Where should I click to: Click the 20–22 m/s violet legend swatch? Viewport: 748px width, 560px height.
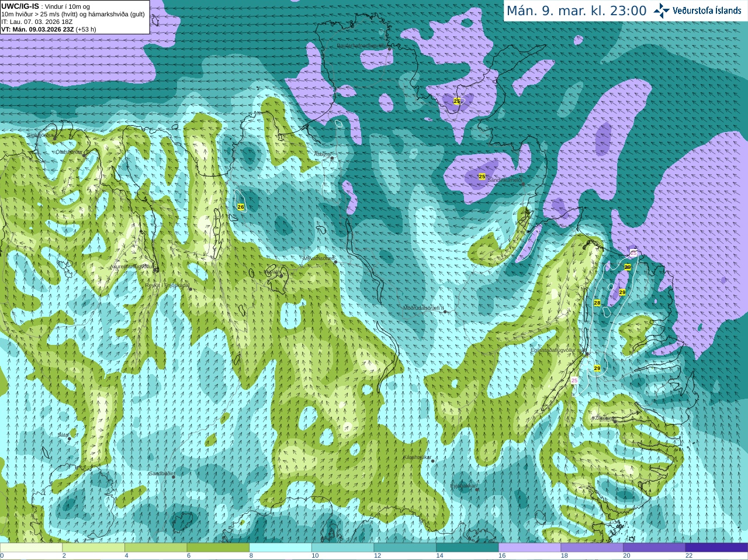point(654,548)
